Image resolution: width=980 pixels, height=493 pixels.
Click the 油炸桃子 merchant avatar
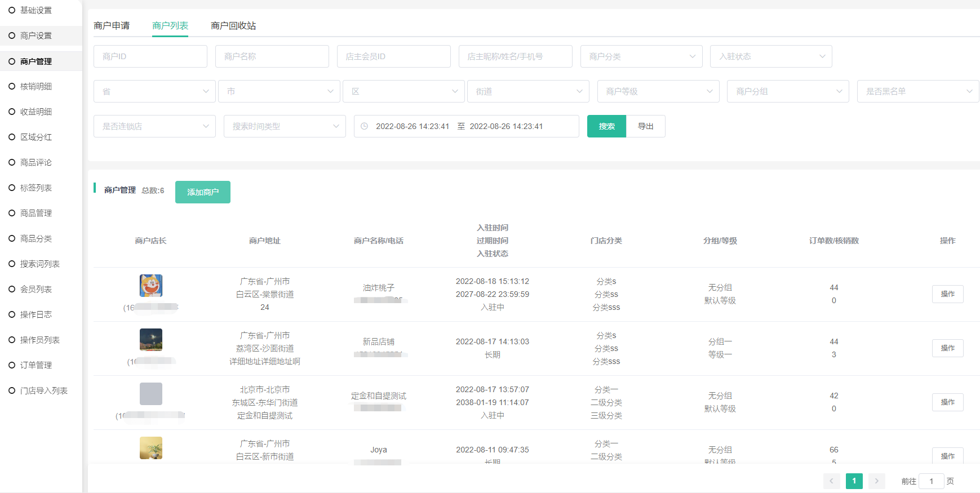click(x=151, y=286)
